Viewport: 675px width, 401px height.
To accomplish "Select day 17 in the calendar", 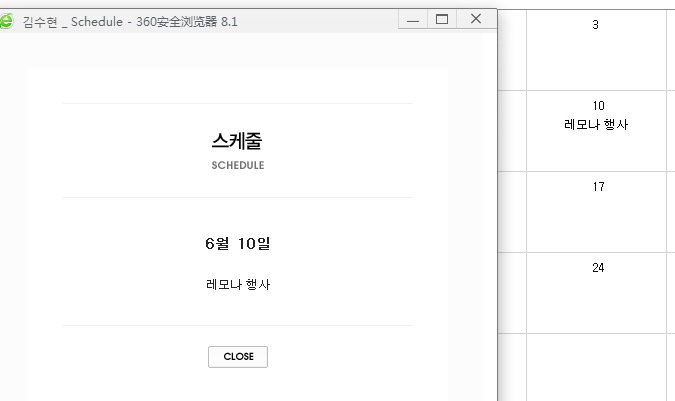I will coord(598,187).
